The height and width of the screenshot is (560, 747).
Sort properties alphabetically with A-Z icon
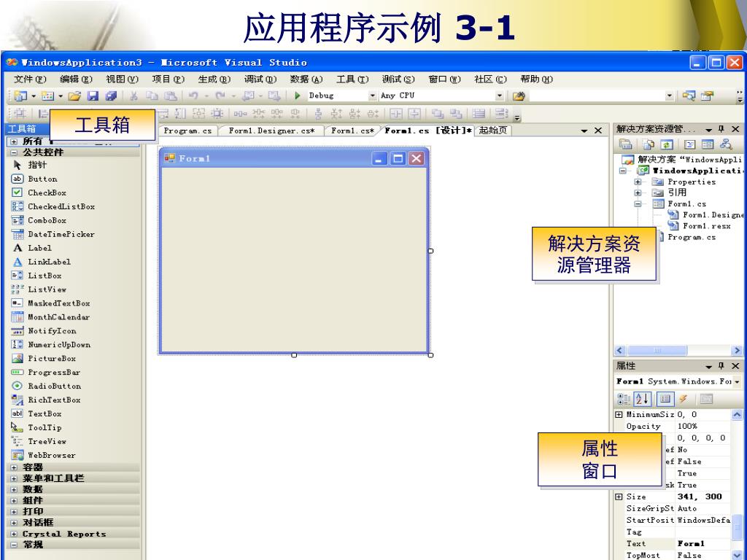[x=642, y=399]
